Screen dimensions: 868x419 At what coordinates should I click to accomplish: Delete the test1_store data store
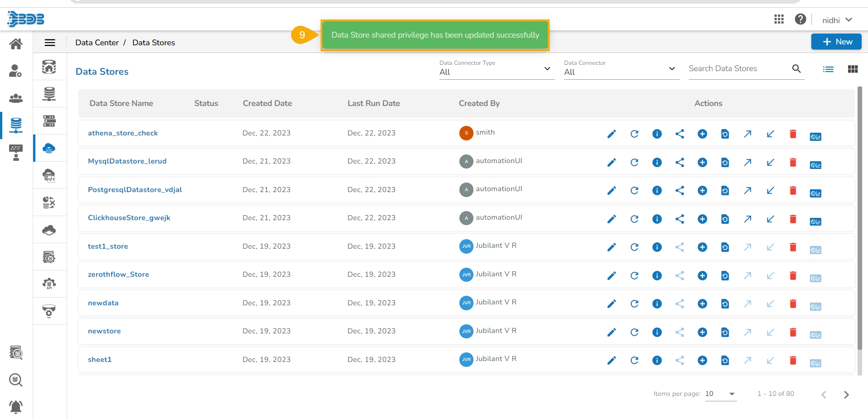[793, 247]
